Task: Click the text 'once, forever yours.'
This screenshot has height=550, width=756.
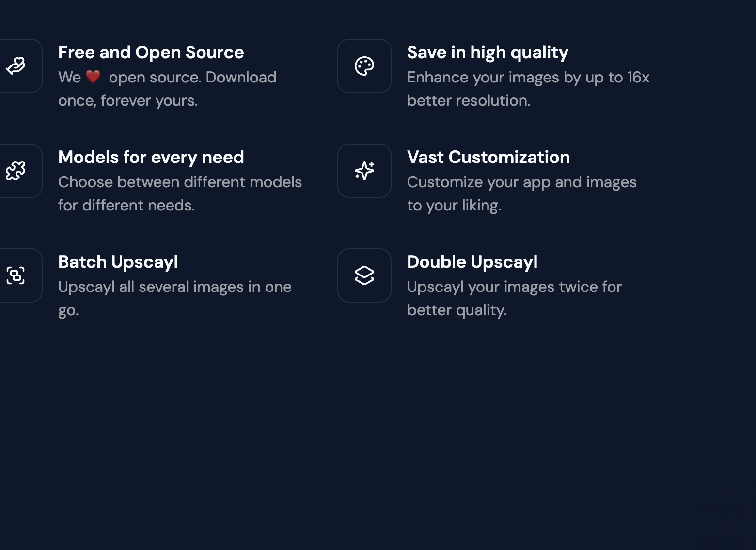Action: point(128,101)
